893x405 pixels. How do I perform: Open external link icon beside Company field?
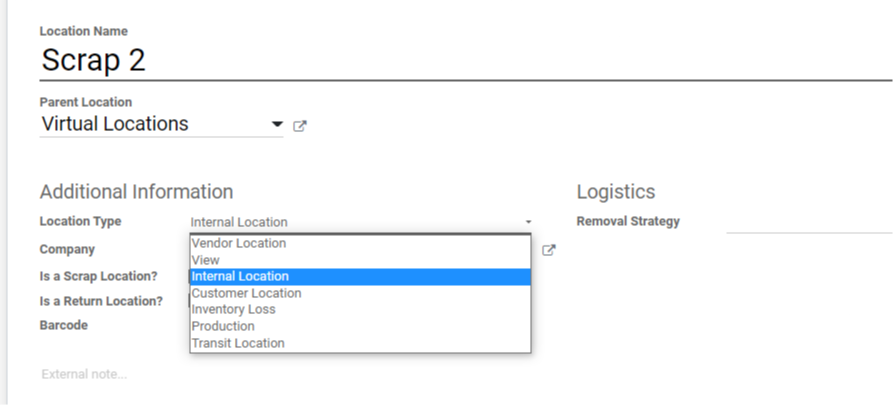coord(548,250)
